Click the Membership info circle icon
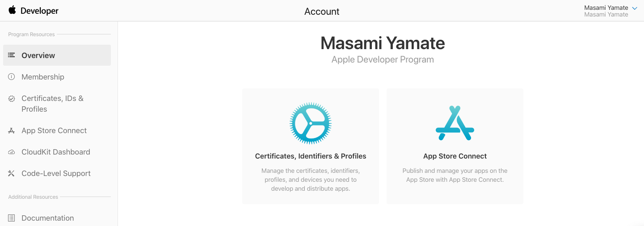 coord(12,77)
